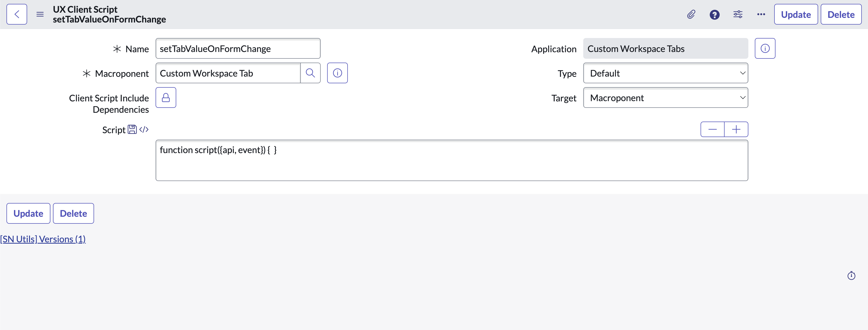Increase script font size with plus button

736,129
